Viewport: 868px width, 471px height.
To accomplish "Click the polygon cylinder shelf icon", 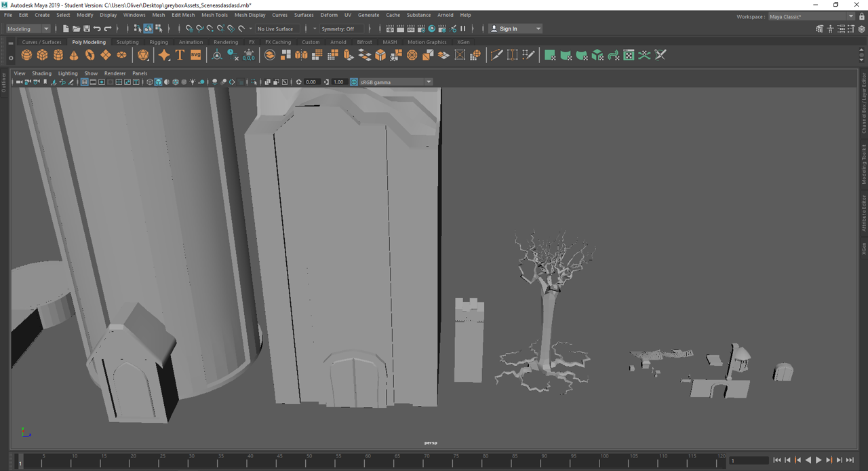I will pos(58,55).
